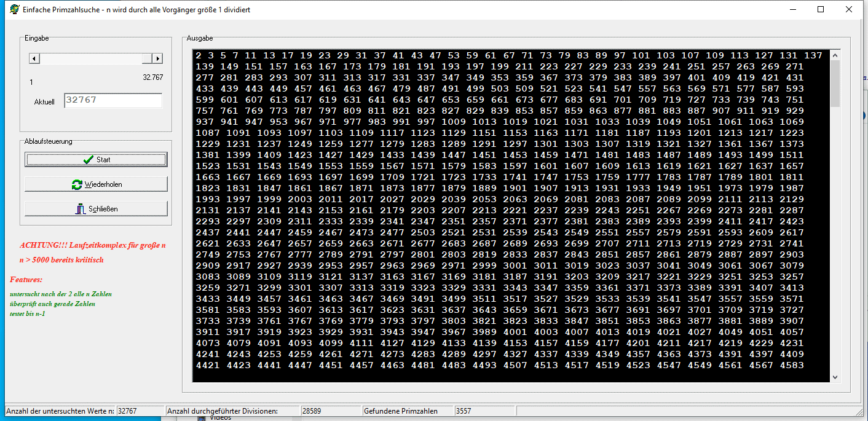Click the app icon in the title bar

tap(14, 10)
